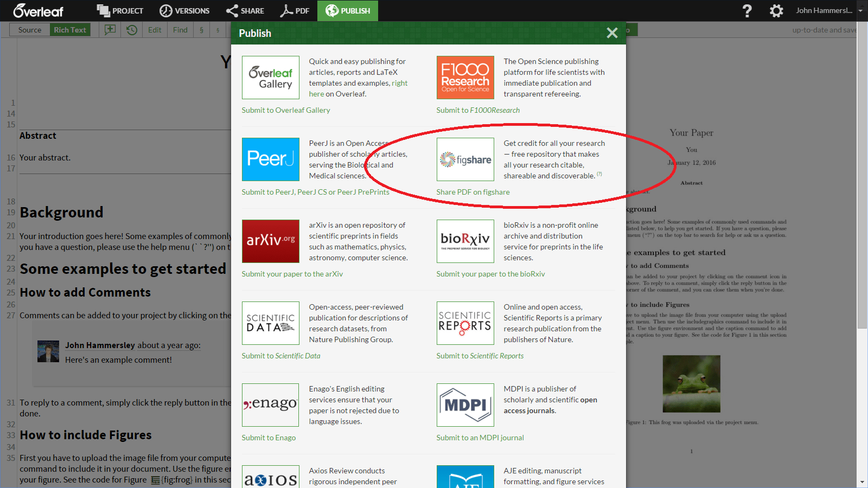Open the VERSIONS menu

(x=184, y=11)
